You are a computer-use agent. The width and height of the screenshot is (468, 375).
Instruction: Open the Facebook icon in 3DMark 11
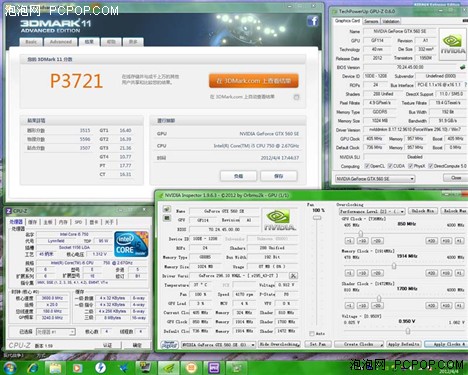313,21
